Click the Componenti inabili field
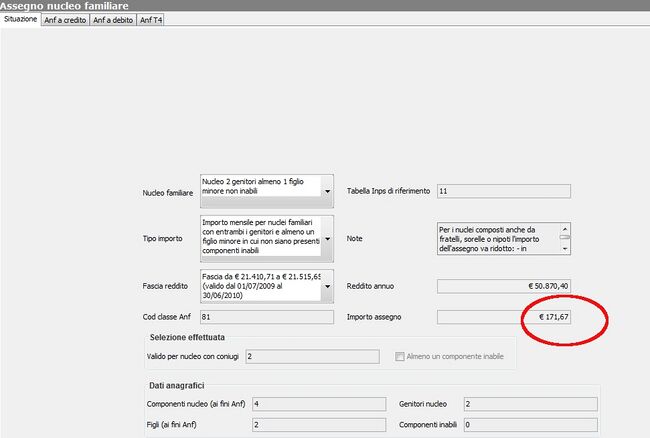Image resolution: width=650 pixels, height=438 pixels. [x=529, y=425]
